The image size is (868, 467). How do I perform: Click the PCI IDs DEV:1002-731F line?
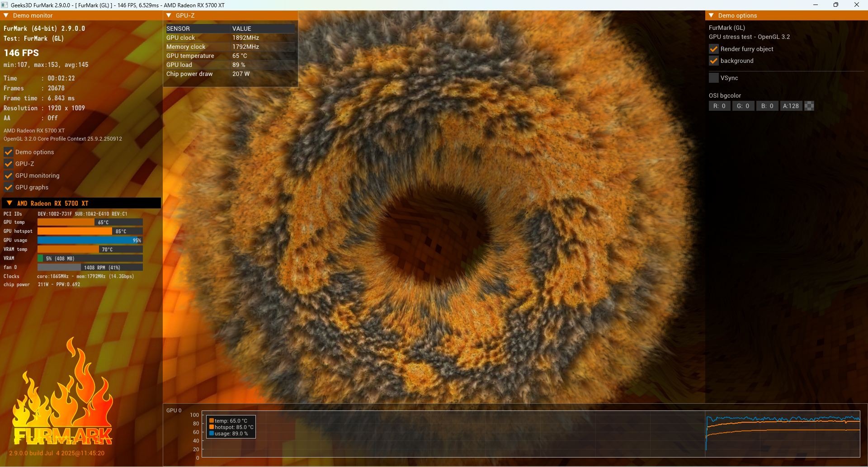tap(66, 214)
